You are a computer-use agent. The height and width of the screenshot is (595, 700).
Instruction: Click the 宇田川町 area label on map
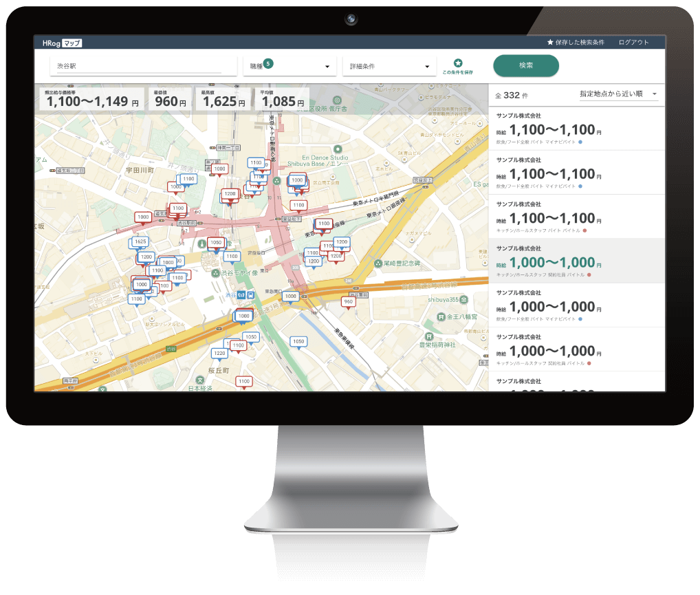click(x=140, y=170)
